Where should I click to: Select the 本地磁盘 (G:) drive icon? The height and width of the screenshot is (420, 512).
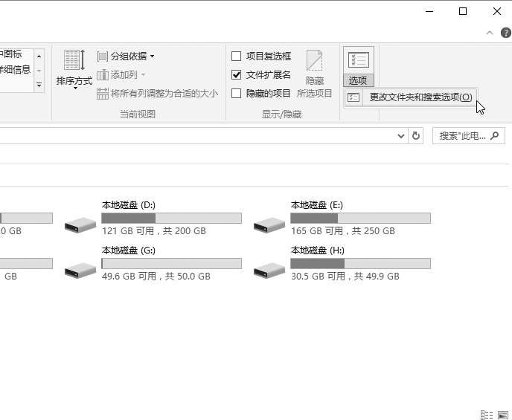coord(80,271)
